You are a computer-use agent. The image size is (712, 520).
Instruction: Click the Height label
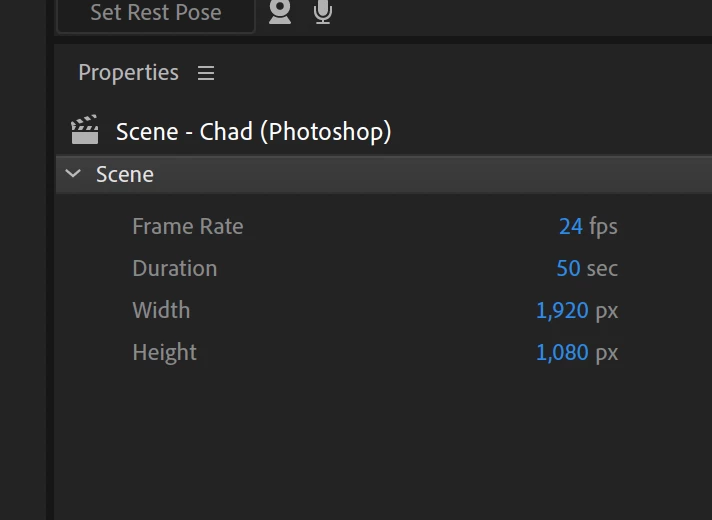[164, 352]
